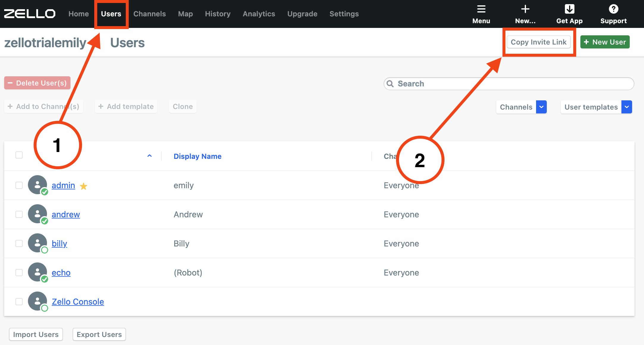Click the sort ascending arrow in header
644x345 pixels.
click(x=150, y=156)
